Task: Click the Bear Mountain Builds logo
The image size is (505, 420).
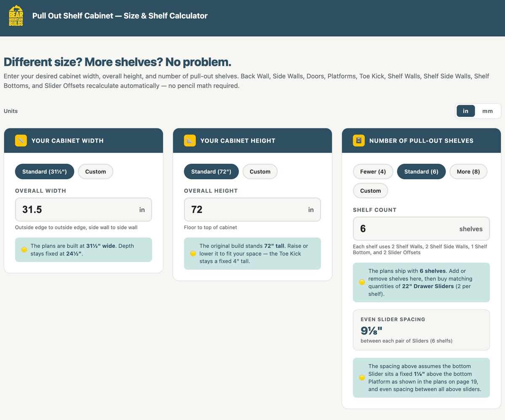Action: click(x=16, y=16)
